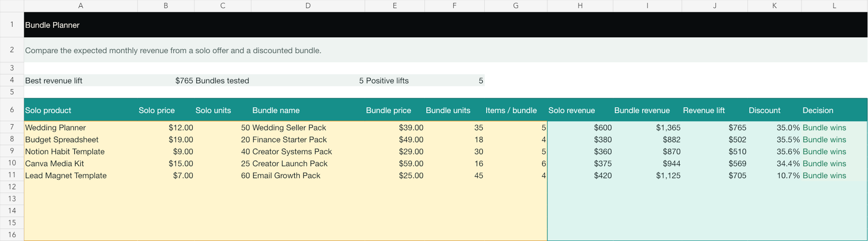Click the Discount header cell
The width and height of the screenshot is (868, 241).
pyautogui.click(x=774, y=110)
